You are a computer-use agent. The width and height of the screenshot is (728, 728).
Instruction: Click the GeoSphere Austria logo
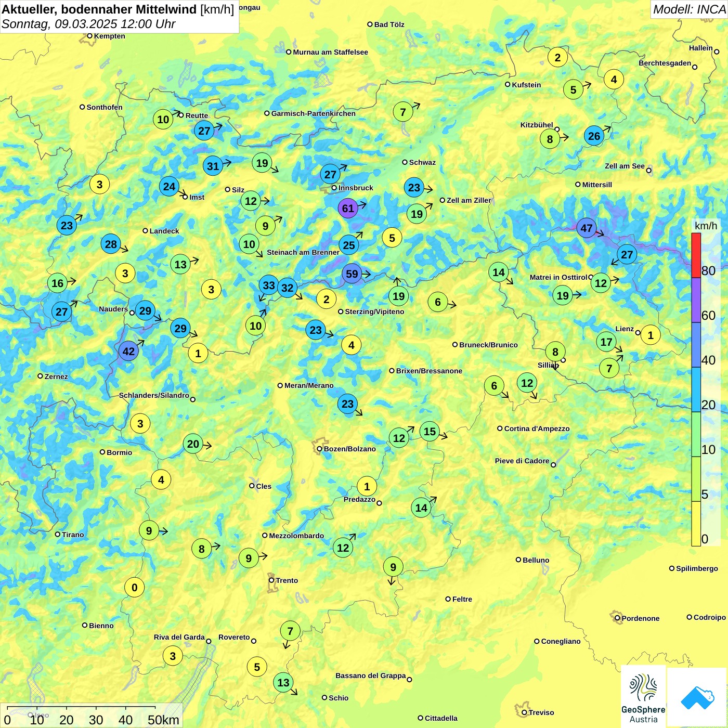point(643,697)
